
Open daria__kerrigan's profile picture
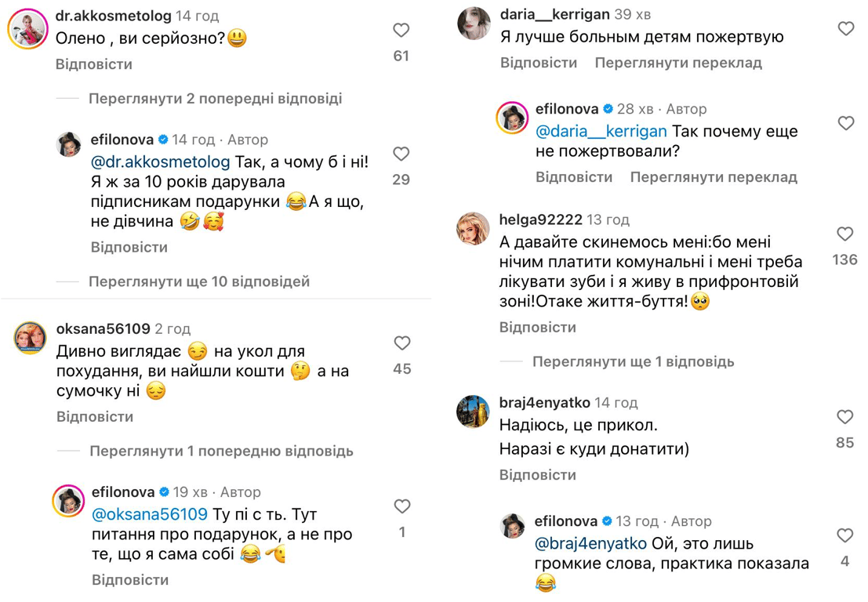pyautogui.click(x=473, y=22)
